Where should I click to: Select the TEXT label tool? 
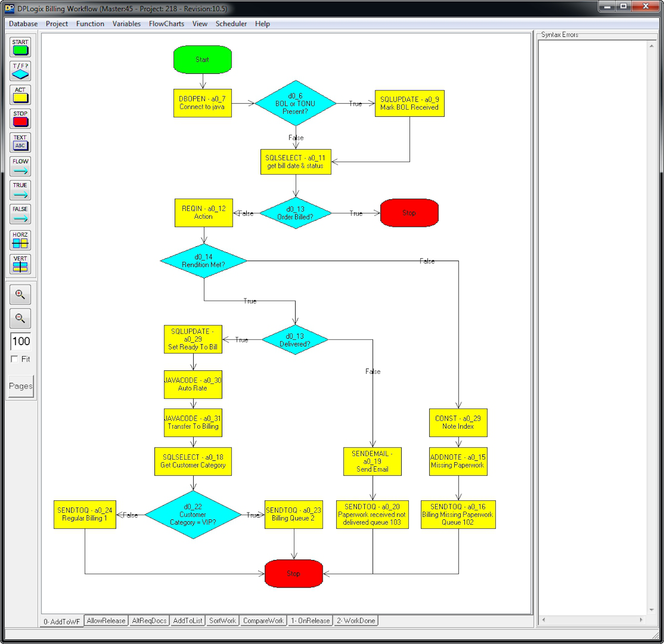click(x=20, y=143)
